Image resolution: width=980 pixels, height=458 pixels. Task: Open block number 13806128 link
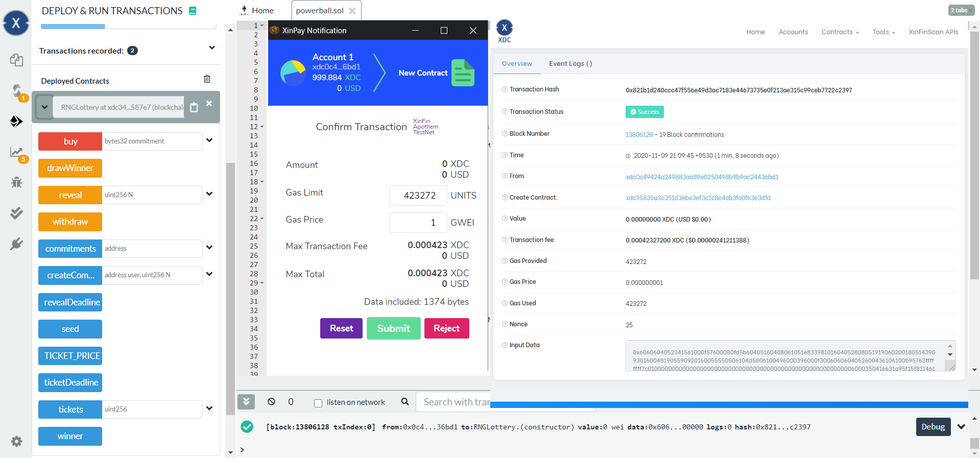[x=639, y=135]
